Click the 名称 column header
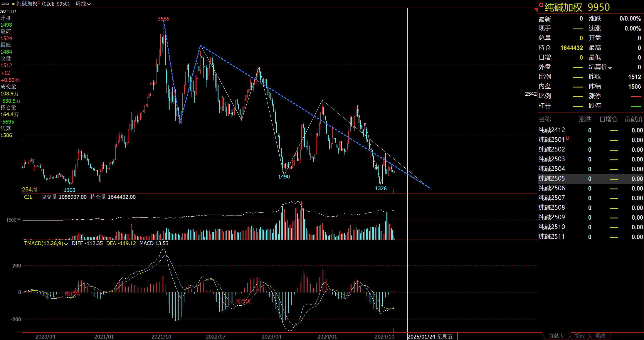 coord(545,119)
